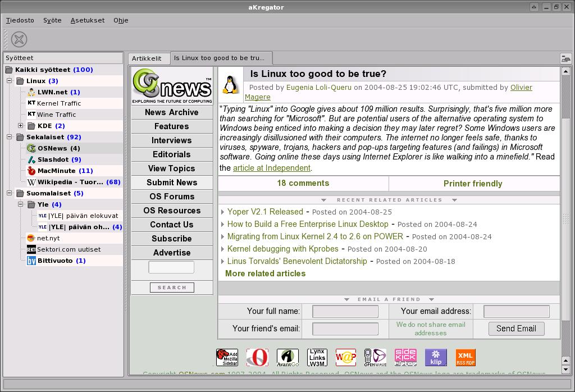
Task: Click the SEARCH button
Action: 172,288
